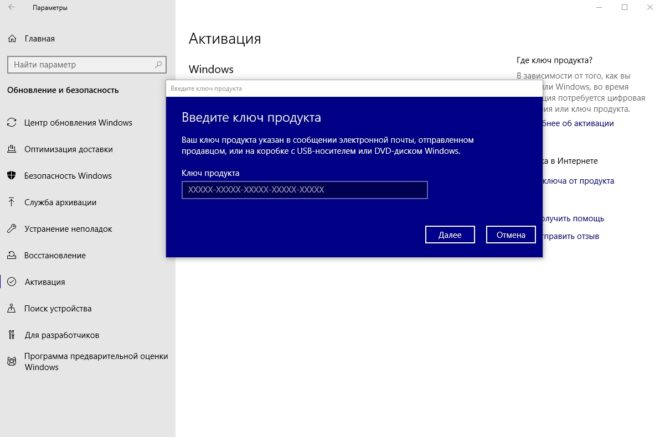Click the Оптимизация доставки icon
660x437 pixels.
[12, 149]
